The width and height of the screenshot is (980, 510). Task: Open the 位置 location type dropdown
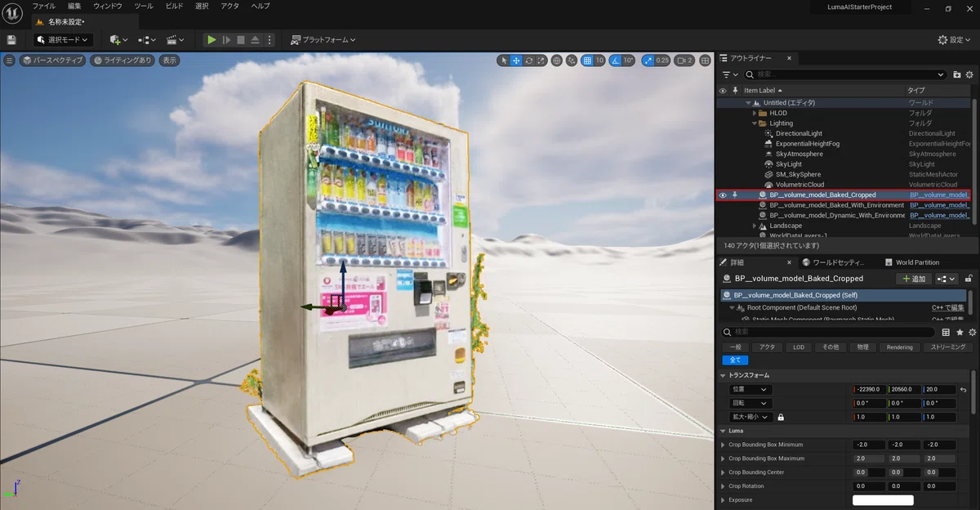750,389
